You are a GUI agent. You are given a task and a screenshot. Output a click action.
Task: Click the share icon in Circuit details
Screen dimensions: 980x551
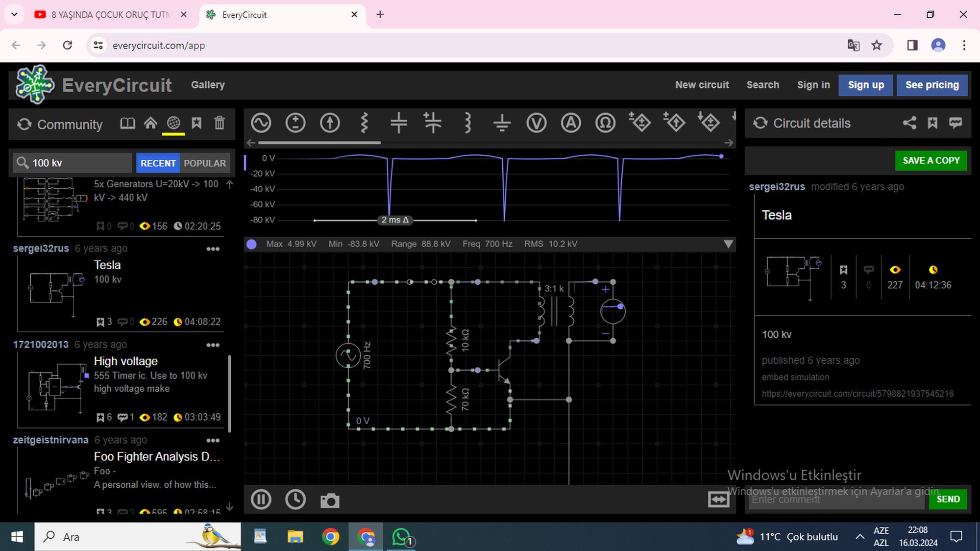909,123
